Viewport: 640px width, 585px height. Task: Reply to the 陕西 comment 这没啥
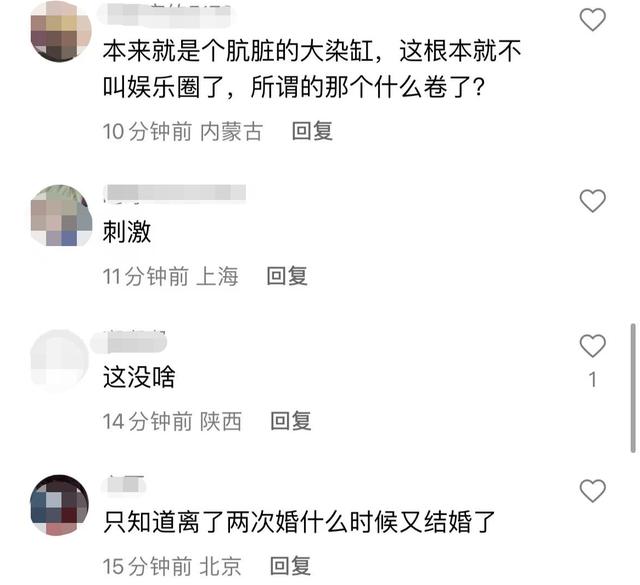(x=291, y=421)
